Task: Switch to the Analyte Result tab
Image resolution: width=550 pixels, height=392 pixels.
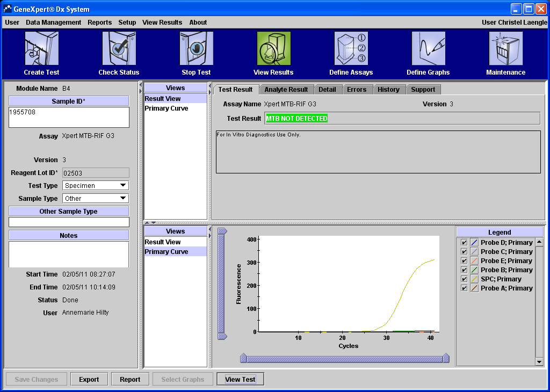Action: point(286,90)
